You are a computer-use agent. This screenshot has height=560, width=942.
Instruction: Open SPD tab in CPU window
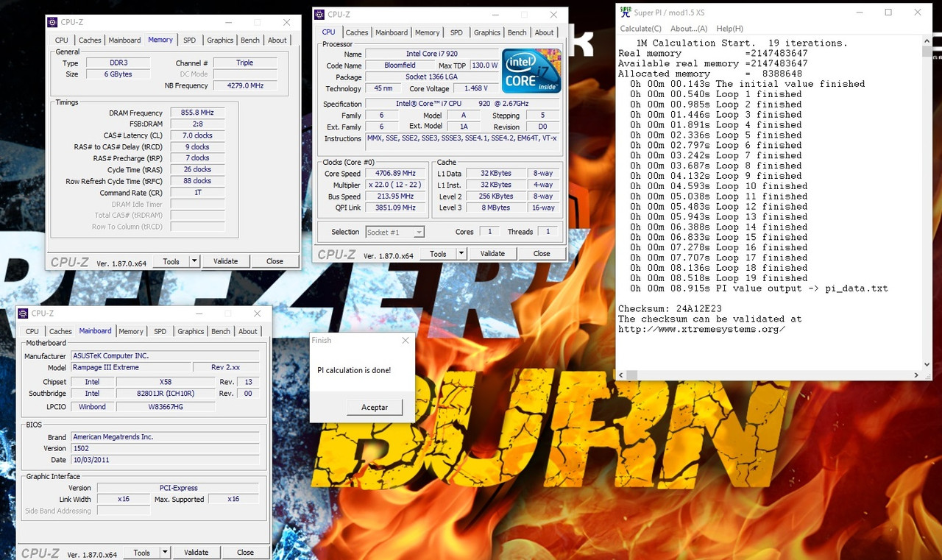(x=456, y=32)
